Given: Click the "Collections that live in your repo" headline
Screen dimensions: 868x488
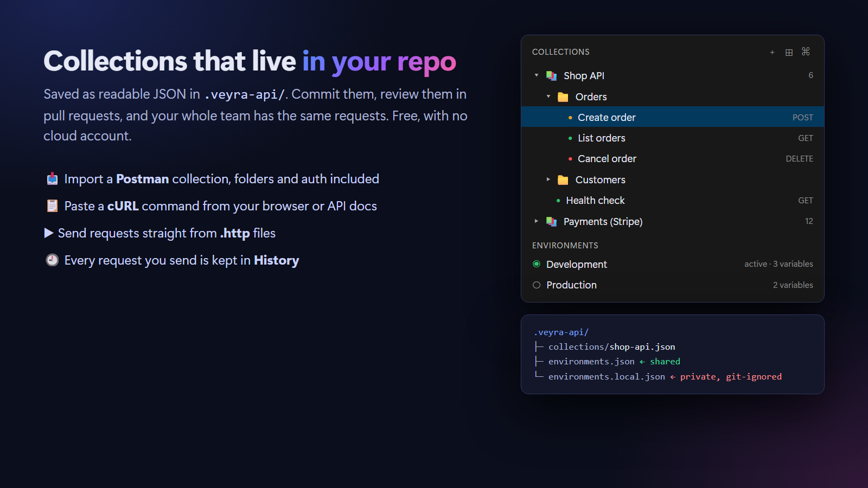Looking at the screenshot, I should pos(250,61).
